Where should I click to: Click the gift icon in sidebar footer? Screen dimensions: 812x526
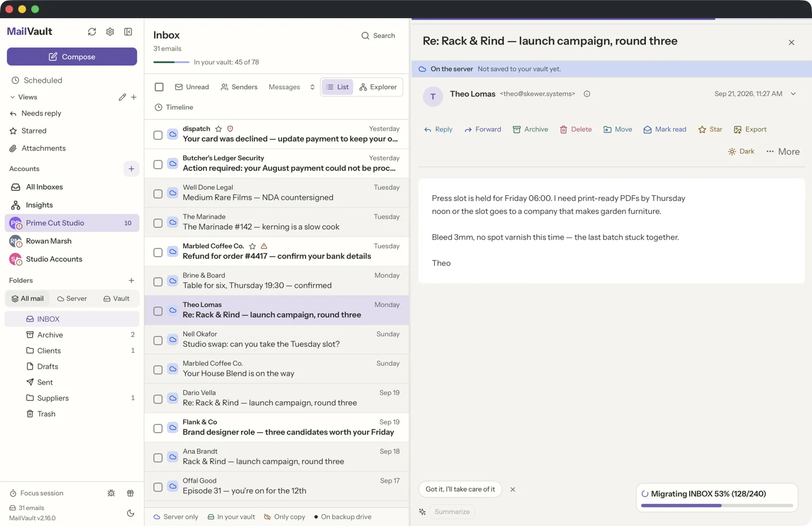(130, 493)
